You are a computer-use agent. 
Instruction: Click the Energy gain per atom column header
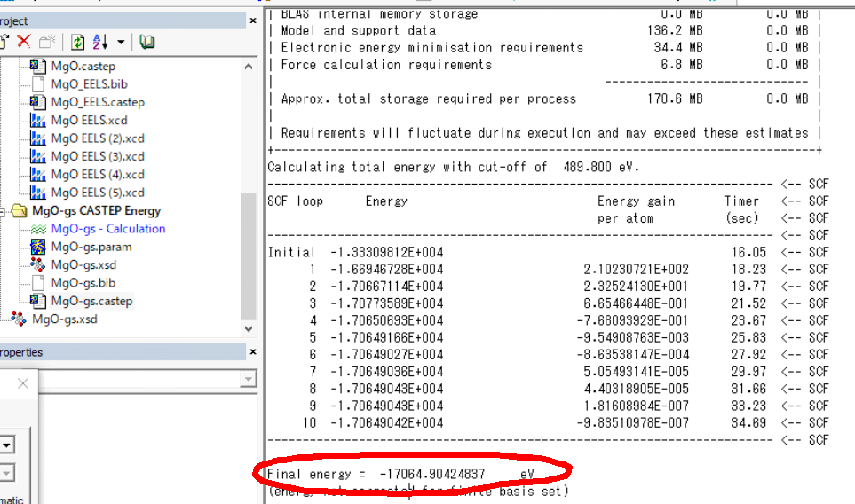636,209
